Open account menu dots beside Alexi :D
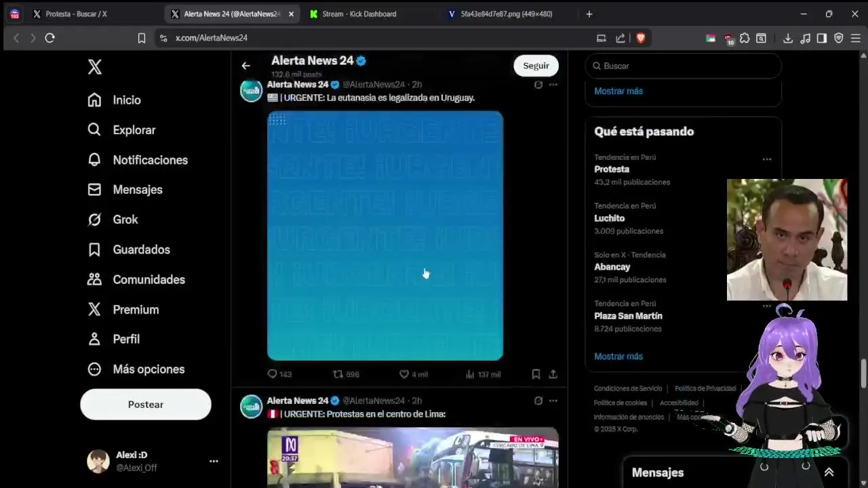The image size is (868, 488). (214, 461)
